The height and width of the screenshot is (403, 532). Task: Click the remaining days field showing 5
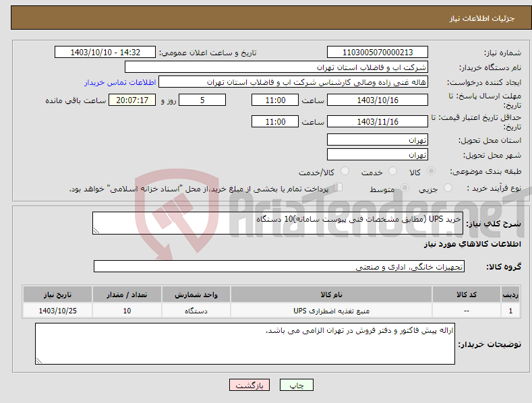(x=202, y=100)
